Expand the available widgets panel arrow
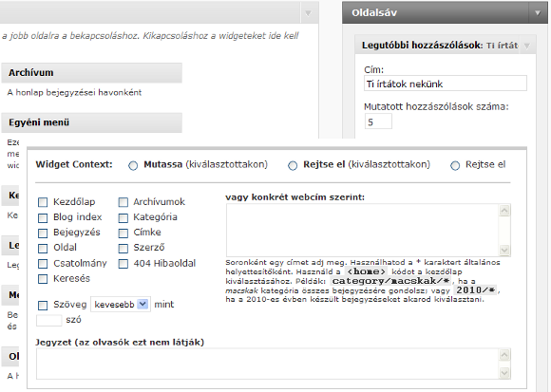 tap(308, 13)
